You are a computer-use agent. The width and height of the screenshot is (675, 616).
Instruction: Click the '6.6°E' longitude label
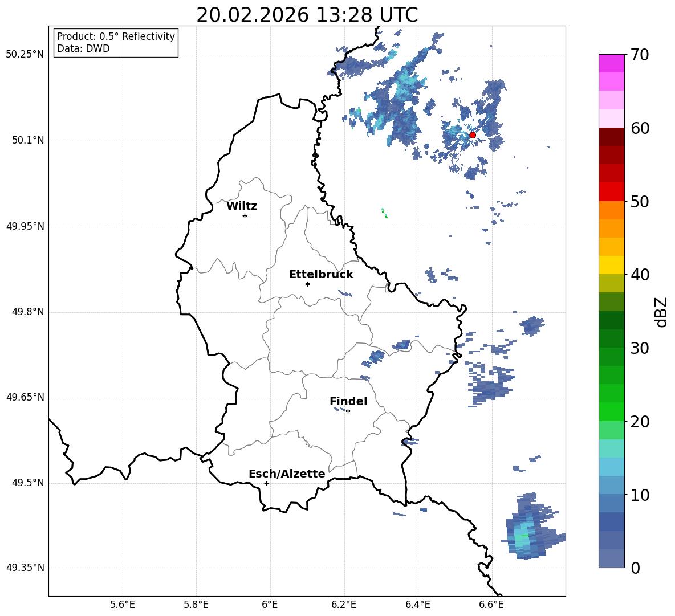[x=491, y=605]
